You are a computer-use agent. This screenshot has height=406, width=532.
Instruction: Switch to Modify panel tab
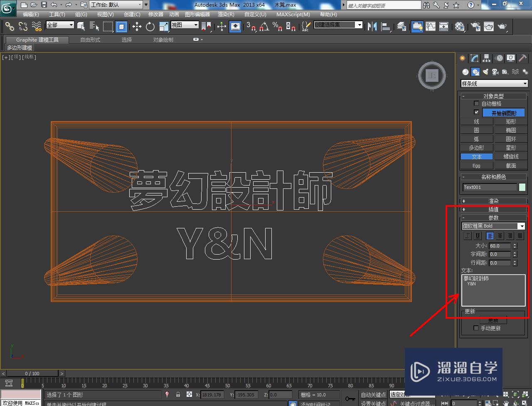point(474,58)
